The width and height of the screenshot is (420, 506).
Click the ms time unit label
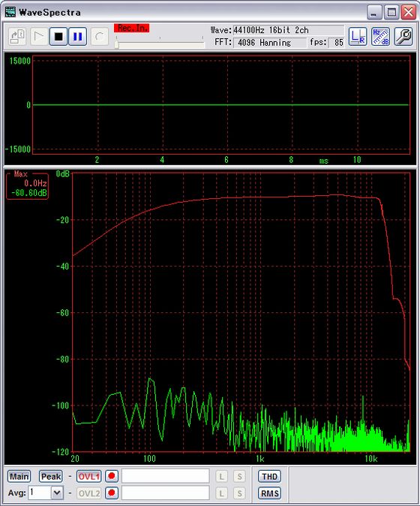[x=323, y=161]
